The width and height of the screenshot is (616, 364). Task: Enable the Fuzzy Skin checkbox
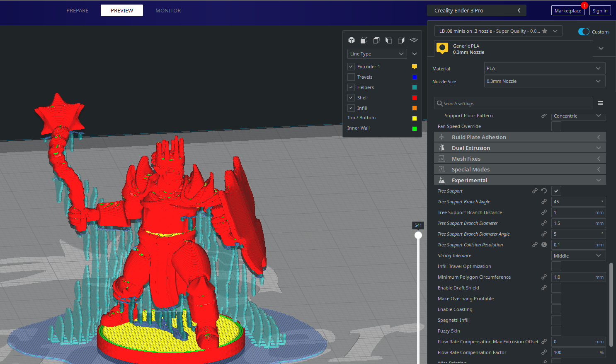556,331
